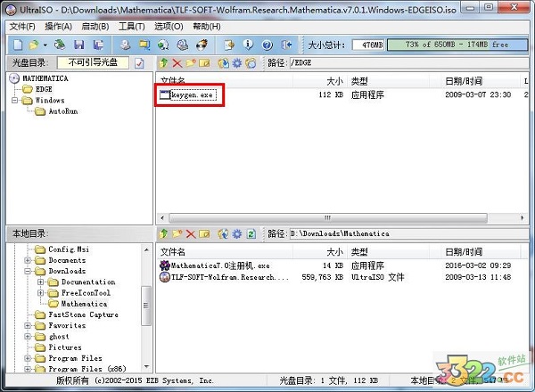Open the 选项(O) menu
Screen dimensions: 535x392
(169, 26)
